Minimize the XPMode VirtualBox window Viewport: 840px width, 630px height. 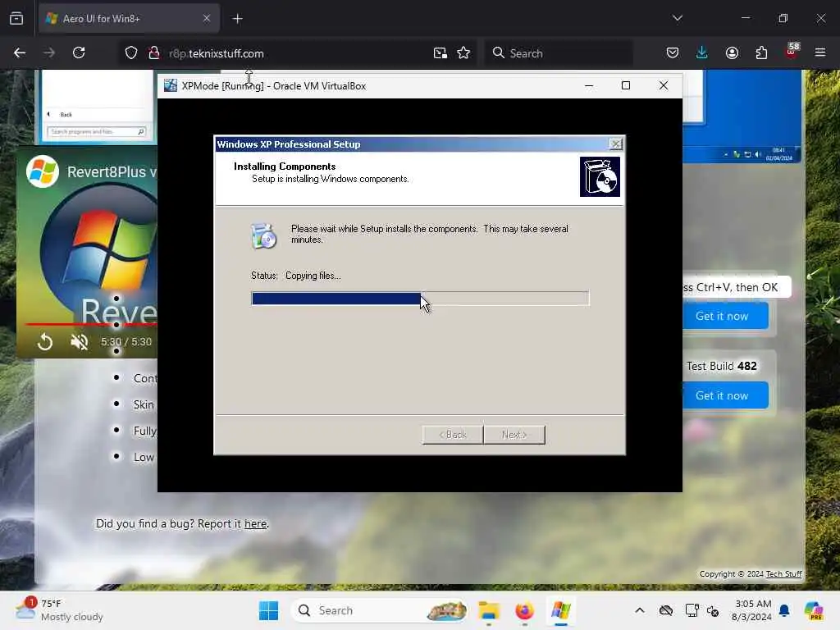[589, 85]
